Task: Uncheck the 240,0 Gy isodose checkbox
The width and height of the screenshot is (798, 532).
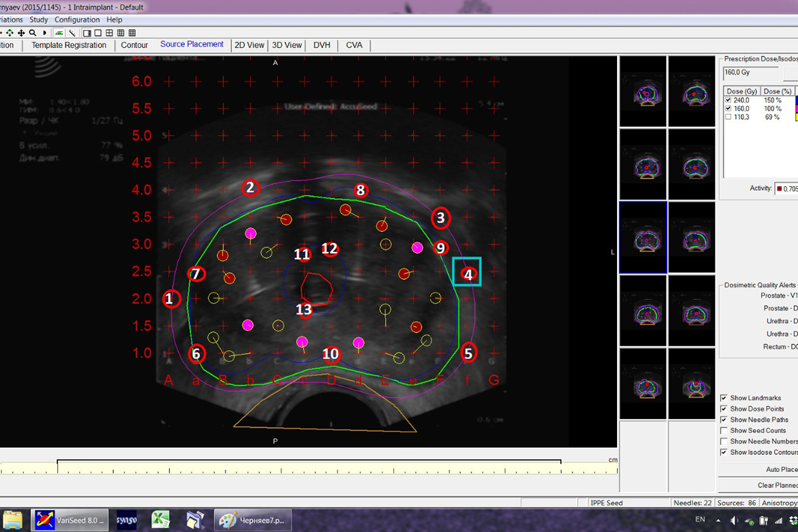Action: [728, 100]
